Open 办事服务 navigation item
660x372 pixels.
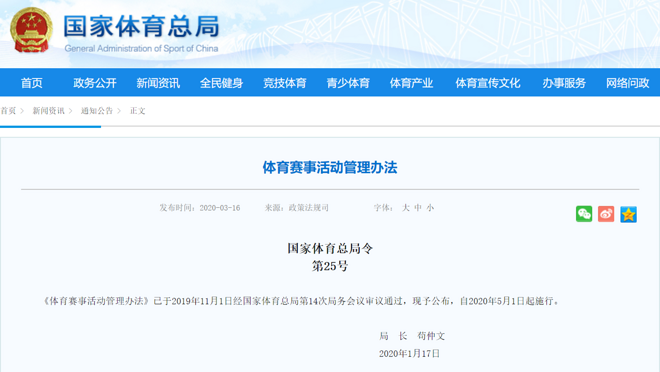point(564,83)
